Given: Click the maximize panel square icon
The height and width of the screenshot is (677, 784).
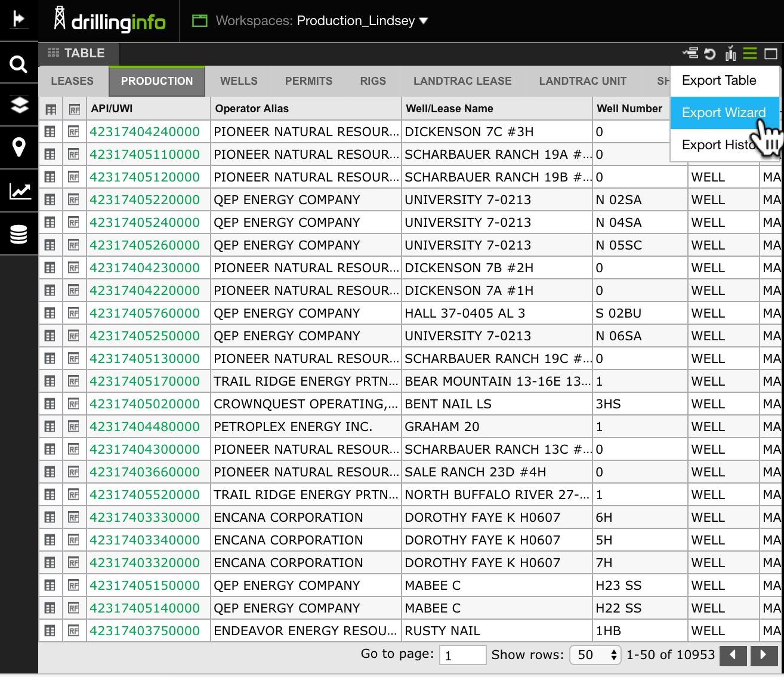Looking at the screenshot, I should pyautogui.click(x=771, y=54).
